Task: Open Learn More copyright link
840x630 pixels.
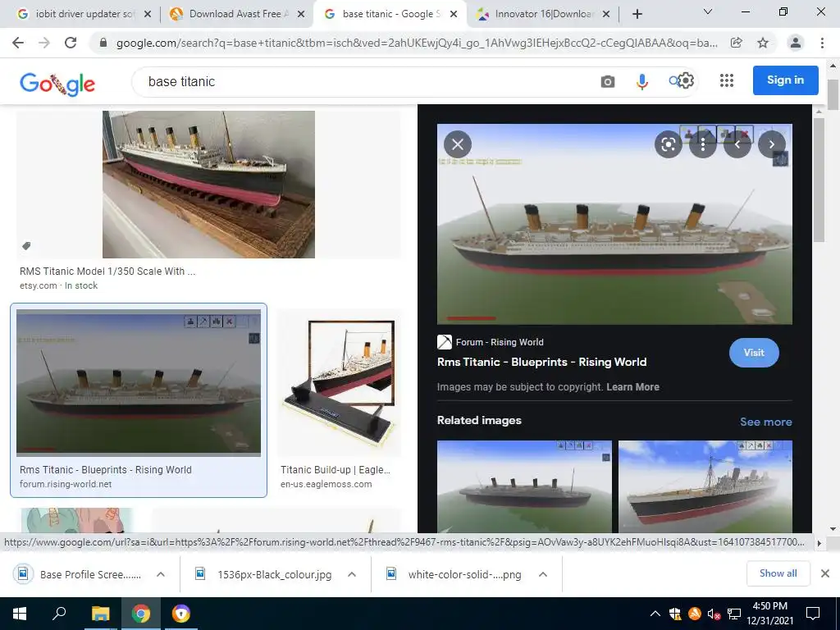Action: click(632, 387)
